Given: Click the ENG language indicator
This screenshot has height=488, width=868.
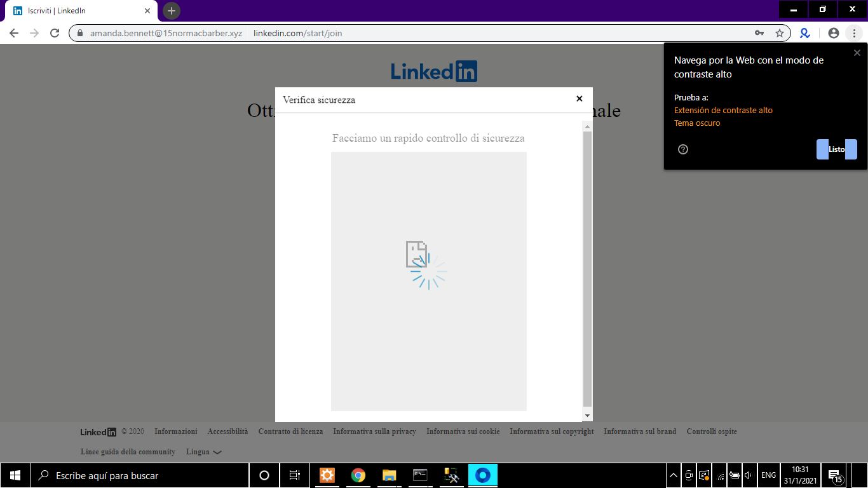Looking at the screenshot, I should (x=768, y=475).
